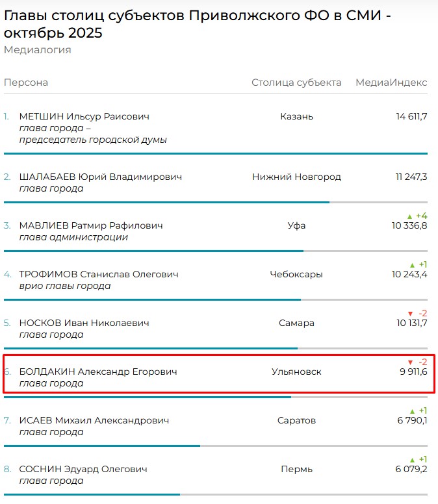
Task: Select МЕТШИН Ильсур Раисович's name
Action: pos(84,116)
